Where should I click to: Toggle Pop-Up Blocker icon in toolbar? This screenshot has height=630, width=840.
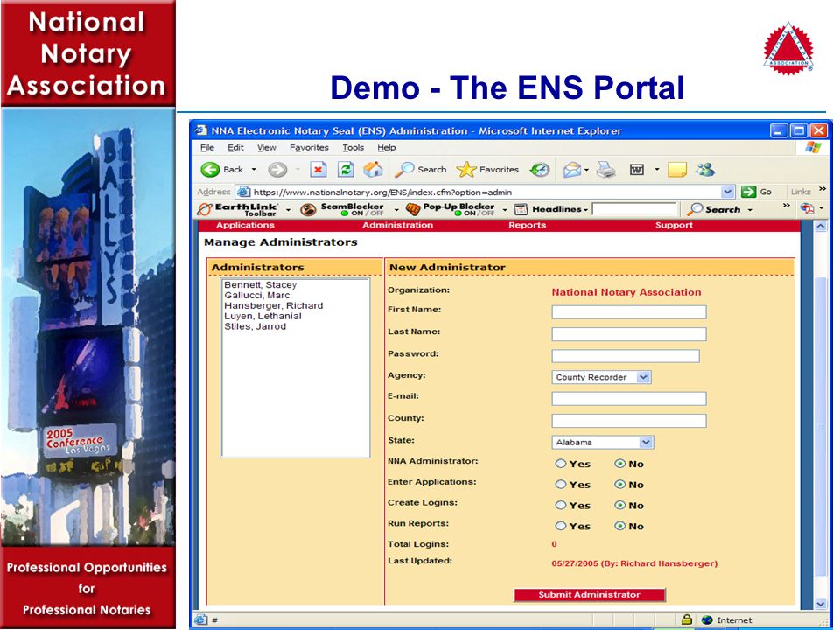412,209
